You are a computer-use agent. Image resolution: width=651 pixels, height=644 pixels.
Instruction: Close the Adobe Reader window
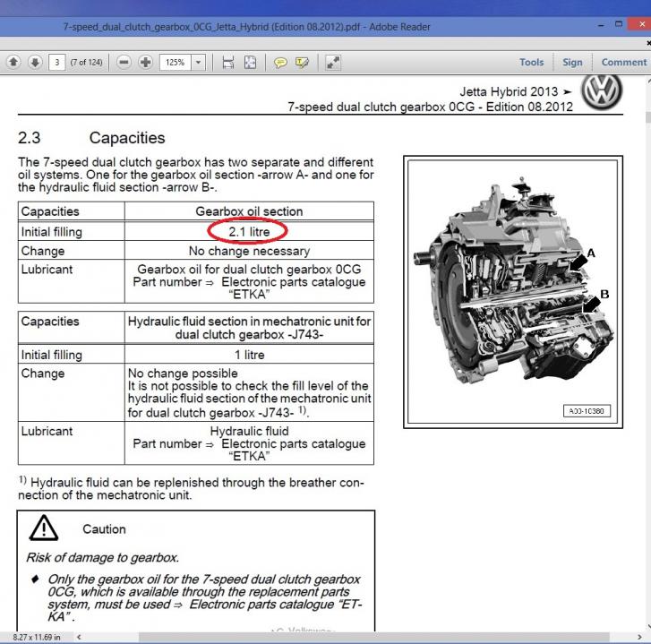(641, 24)
